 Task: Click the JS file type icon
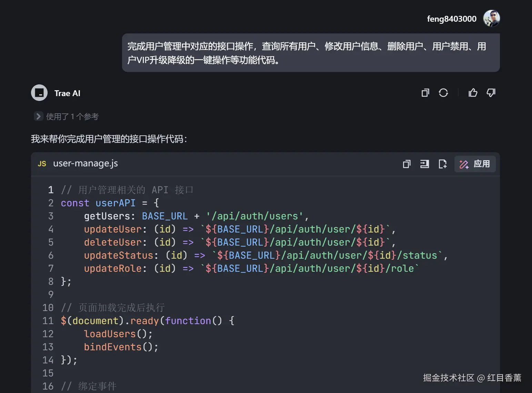[42, 164]
